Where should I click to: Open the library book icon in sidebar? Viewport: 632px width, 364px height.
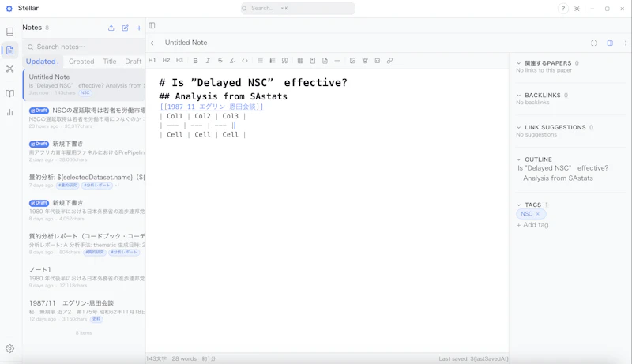tap(10, 32)
